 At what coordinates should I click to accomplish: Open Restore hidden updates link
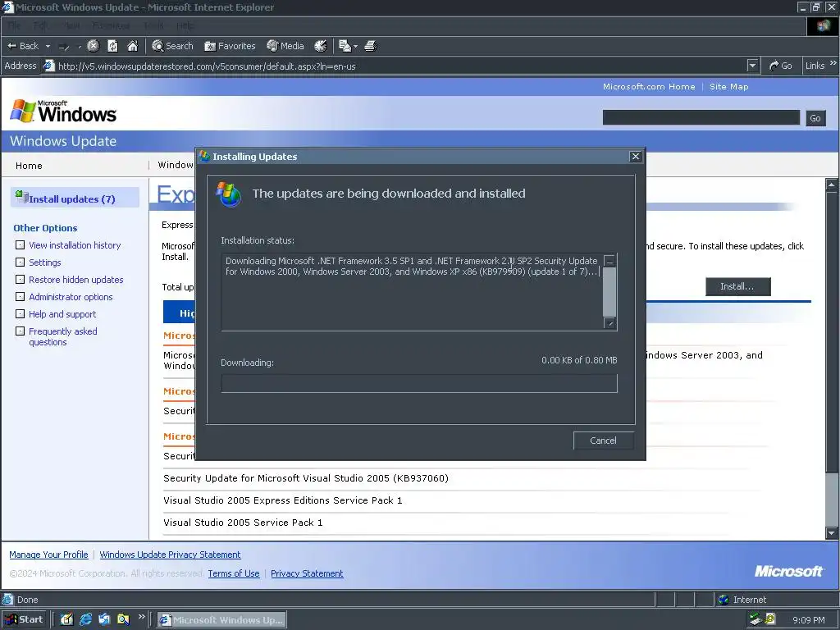click(75, 279)
